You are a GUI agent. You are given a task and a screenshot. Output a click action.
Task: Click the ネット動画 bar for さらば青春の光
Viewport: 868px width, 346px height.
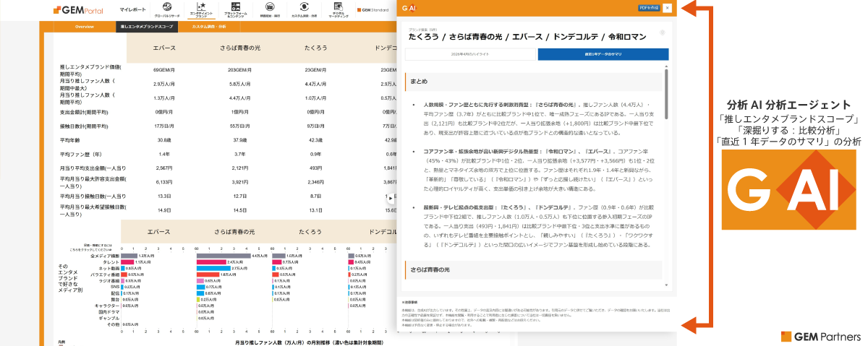[x=214, y=268]
